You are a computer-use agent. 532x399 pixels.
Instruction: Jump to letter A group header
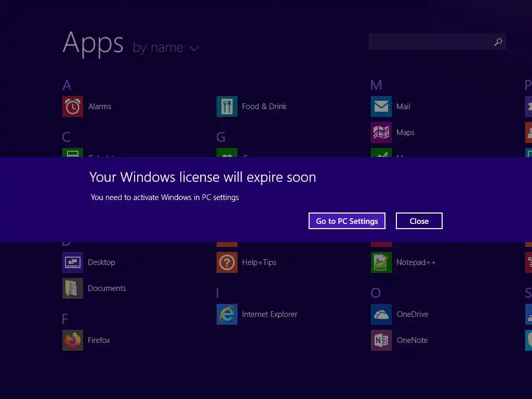coord(67,85)
